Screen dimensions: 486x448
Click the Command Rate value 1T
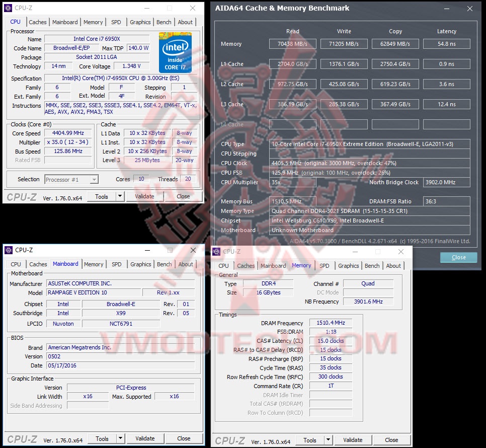331,386
